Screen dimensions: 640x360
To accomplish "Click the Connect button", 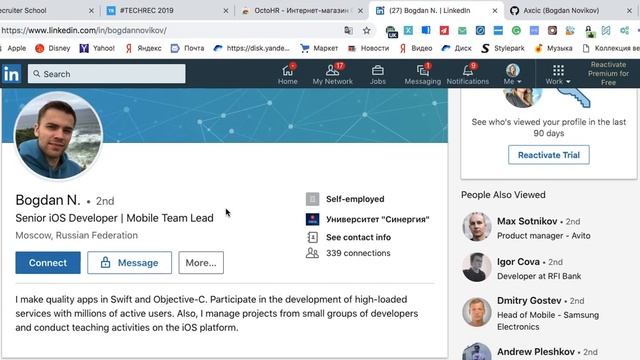I will click(x=48, y=262).
